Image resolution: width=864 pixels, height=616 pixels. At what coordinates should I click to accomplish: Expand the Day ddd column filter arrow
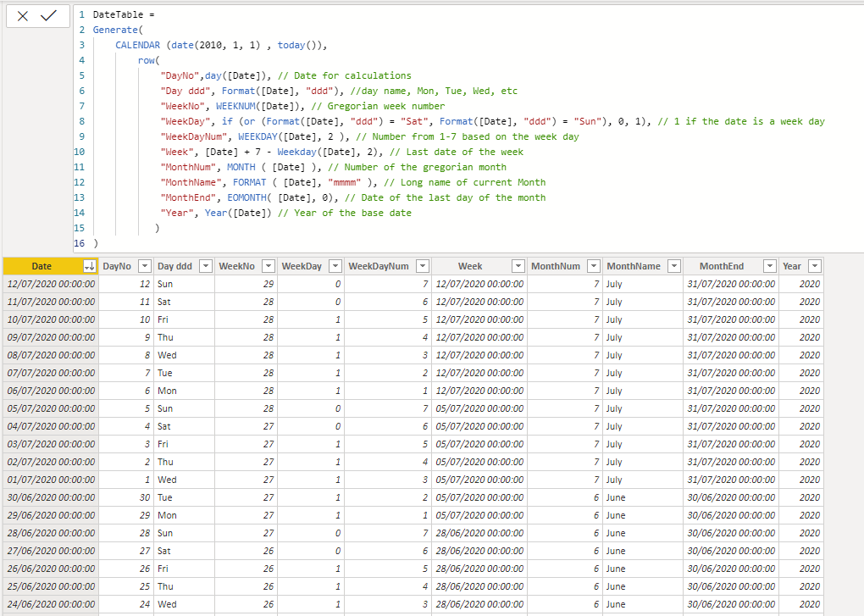(x=204, y=266)
